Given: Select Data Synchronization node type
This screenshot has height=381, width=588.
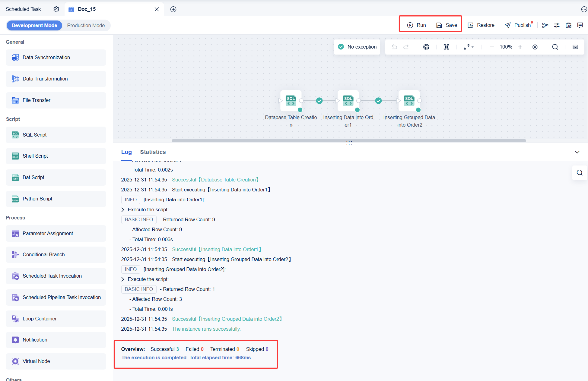Looking at the screenshot, I should [x=56, y=58].
